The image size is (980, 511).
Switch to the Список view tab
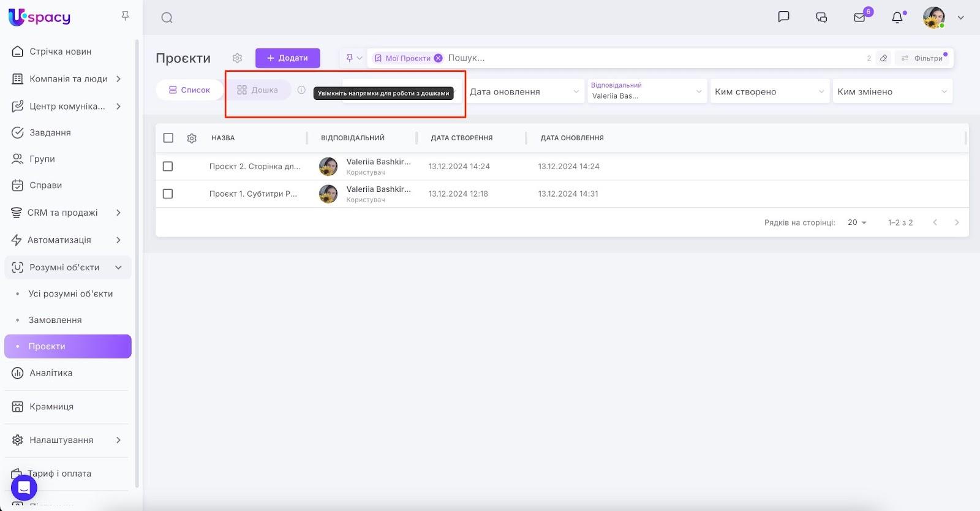coord(189,90)
